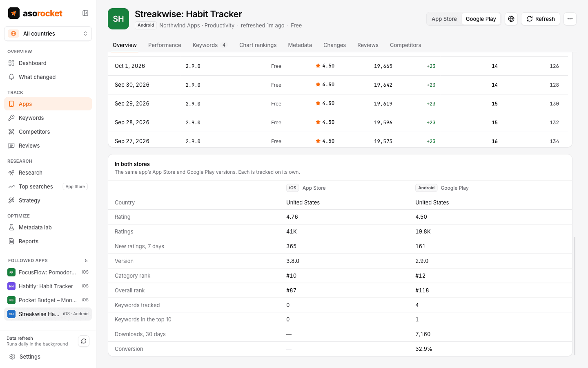
Task: Open Habitly: Habit Tracker followed app
Action: pos(48,286)
